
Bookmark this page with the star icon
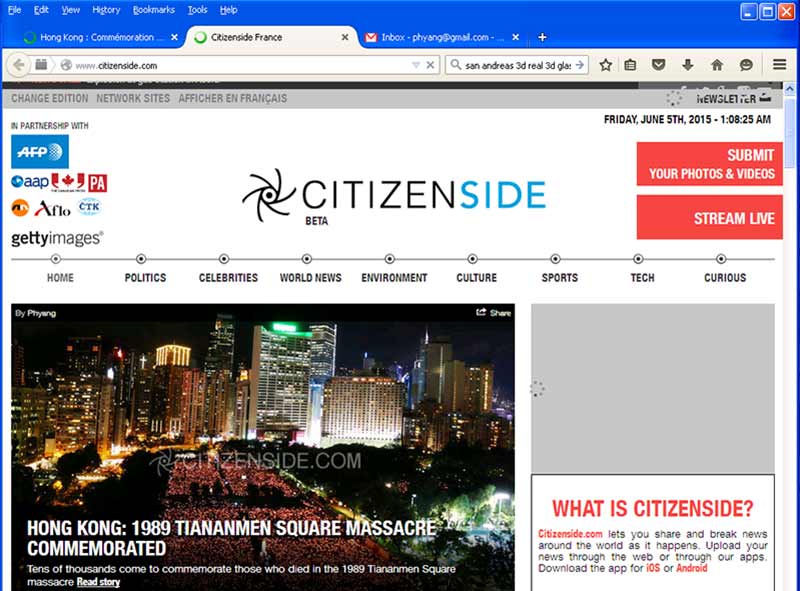pyautogui.click(x=606, y=65)
